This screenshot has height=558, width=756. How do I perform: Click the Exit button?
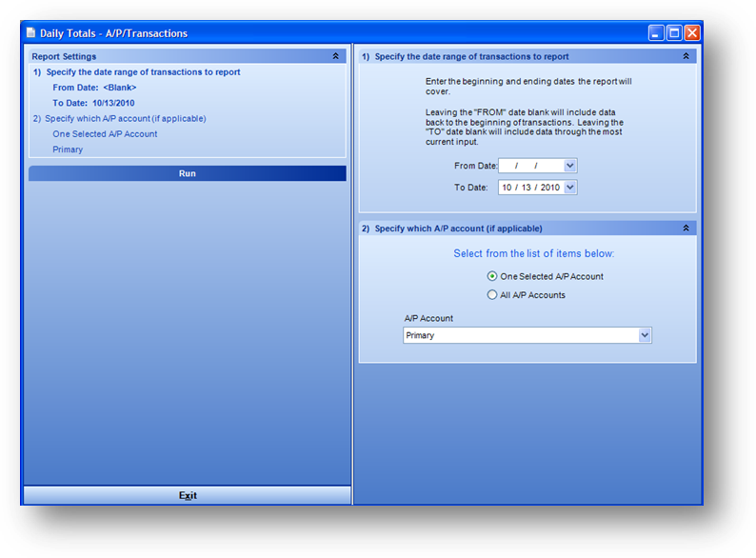click(x=187, y=495)
